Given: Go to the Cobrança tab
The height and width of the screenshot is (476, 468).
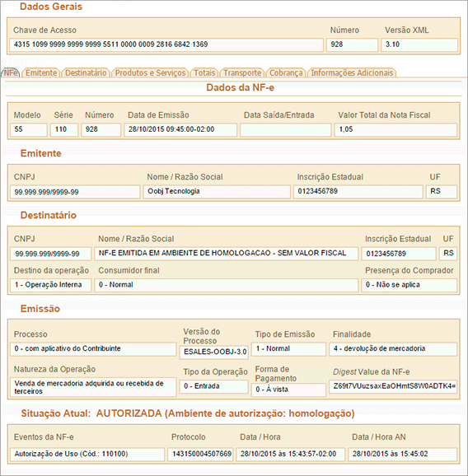Looking at the screenshot, I should (286, 72).
